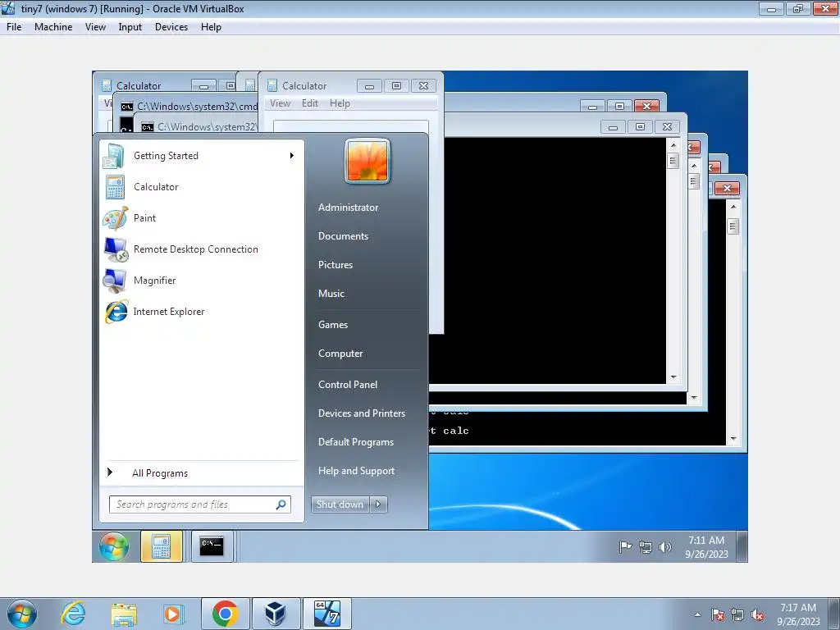This screenshot has width=840, height=630.
Task: Select running tiny7 VM taskbar button
Action: click(x=326, y=614)
